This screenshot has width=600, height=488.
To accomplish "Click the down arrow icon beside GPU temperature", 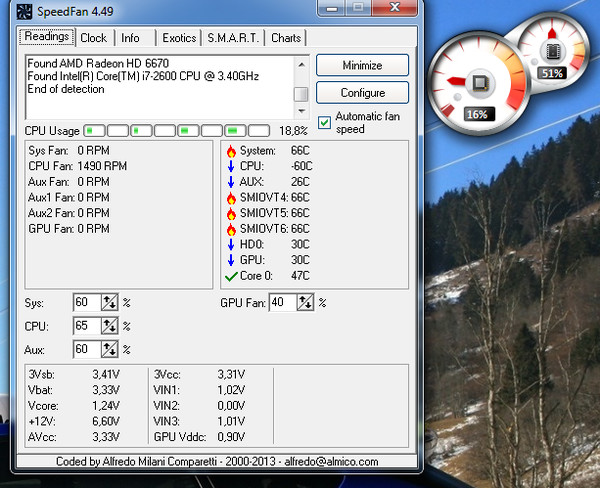I will [x=231, y=260].
